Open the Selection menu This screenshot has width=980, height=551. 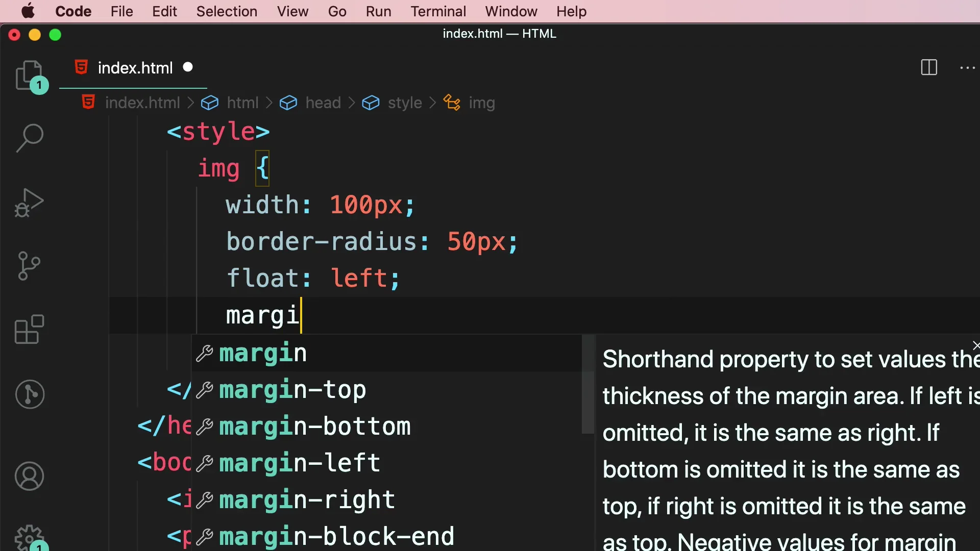point(227,11)
